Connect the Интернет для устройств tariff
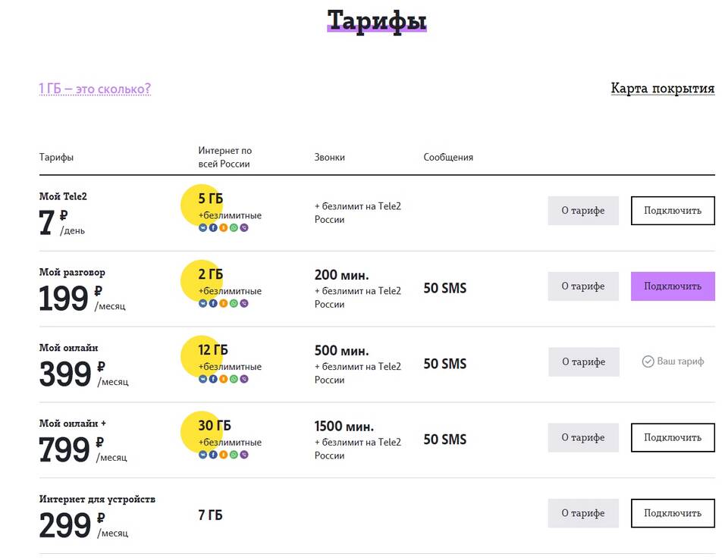Viewport: 728px width, 560px height. pyautogui.click(x=673, y=513)
